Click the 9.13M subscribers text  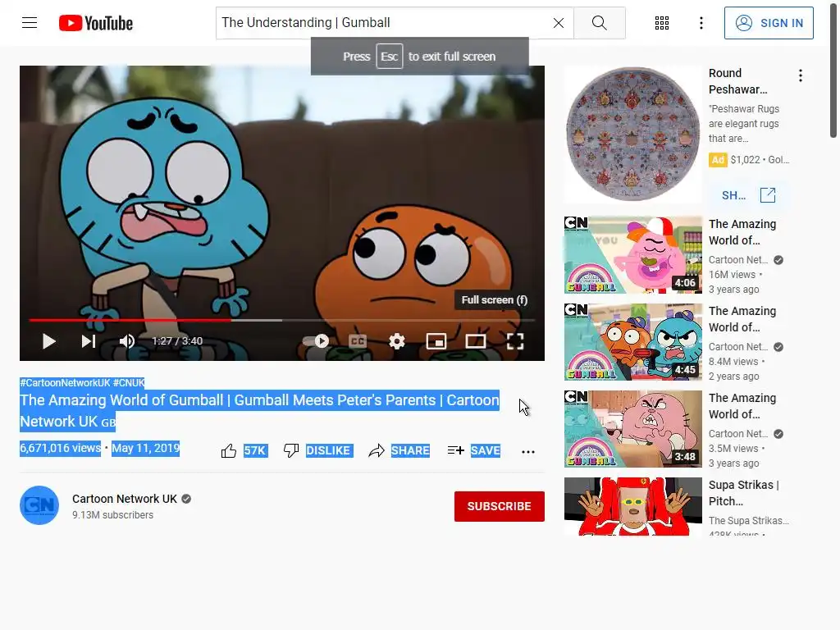(112, 515)
